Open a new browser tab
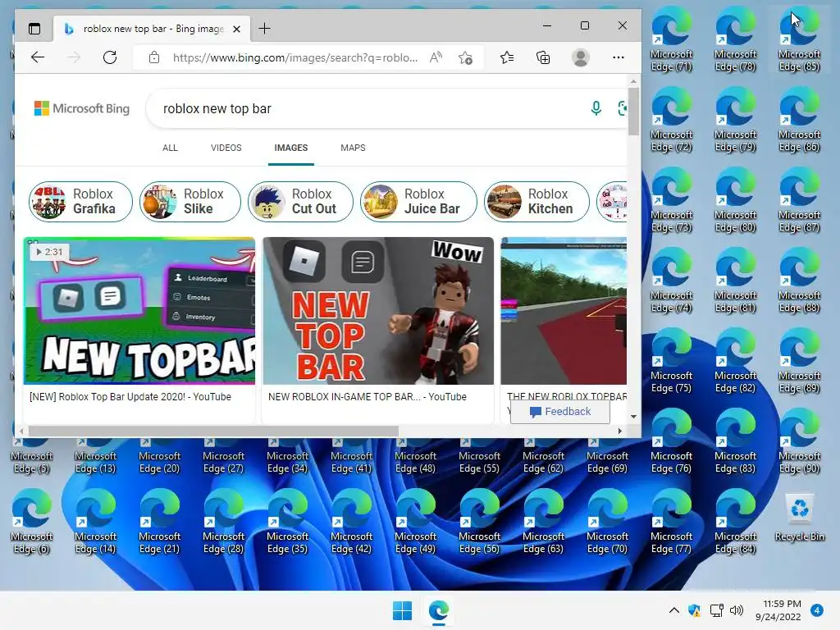Image resolution: width=840 pixels, height=630 pixels. pyautogui.click(x=265, y=29)
